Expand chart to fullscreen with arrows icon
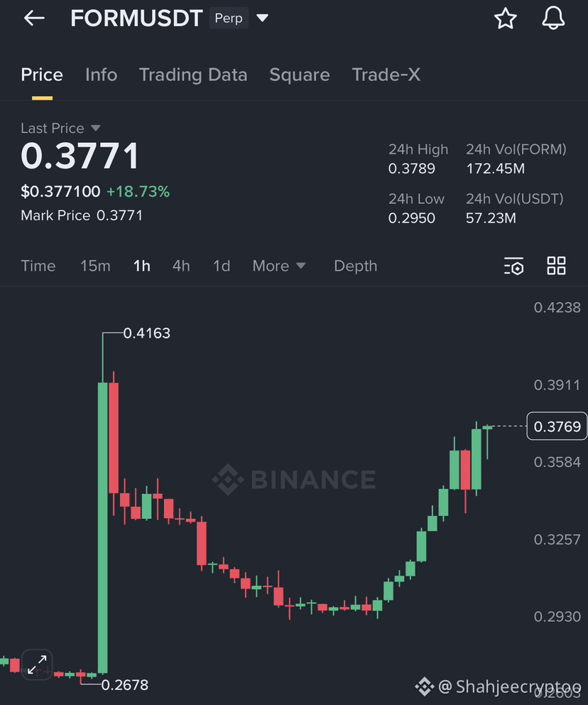Screen dimensions: 588x705 pos(37,664)
